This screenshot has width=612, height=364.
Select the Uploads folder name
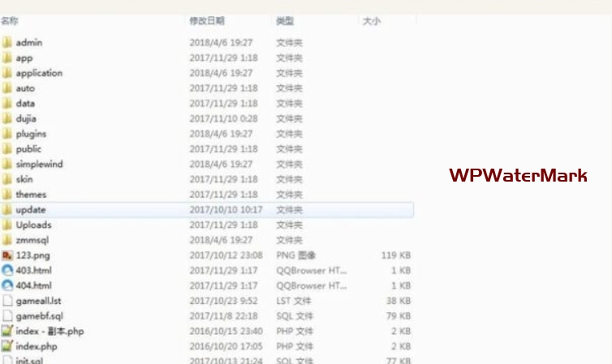[x=33, y=225]
